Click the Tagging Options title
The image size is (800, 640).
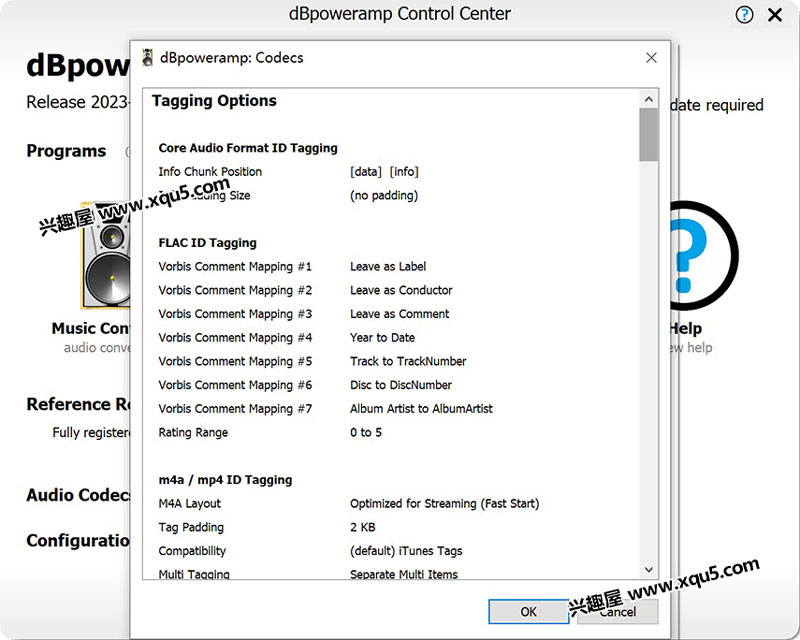[x=214, y=101]
